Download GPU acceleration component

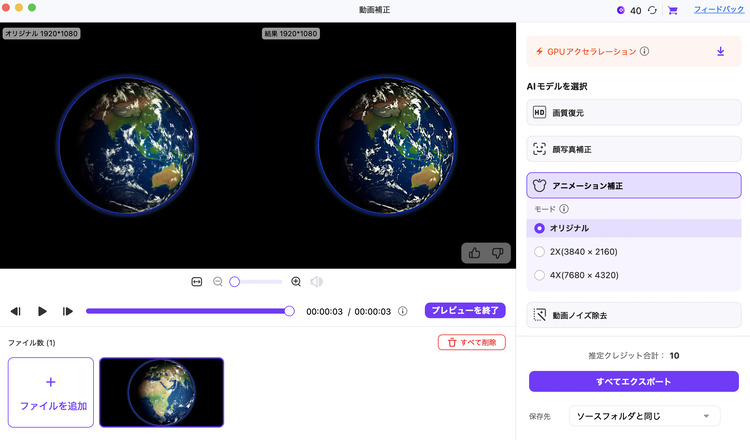720,51
